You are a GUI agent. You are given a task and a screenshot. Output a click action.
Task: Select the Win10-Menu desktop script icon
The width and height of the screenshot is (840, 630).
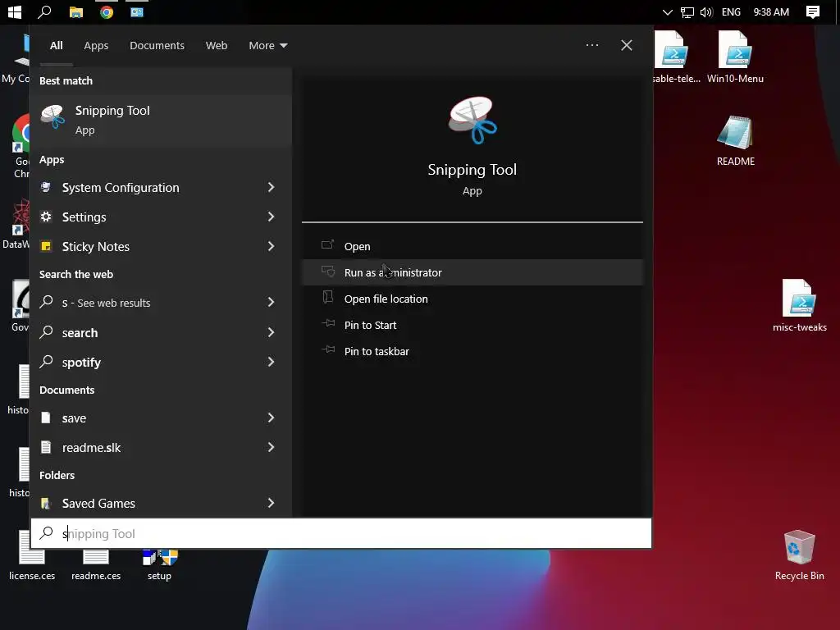click(735, 57)
